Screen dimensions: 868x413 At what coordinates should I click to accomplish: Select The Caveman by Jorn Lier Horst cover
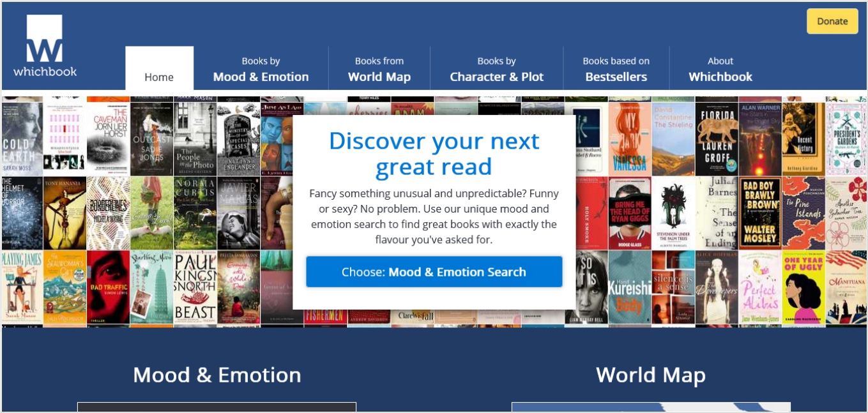(108, 139)
